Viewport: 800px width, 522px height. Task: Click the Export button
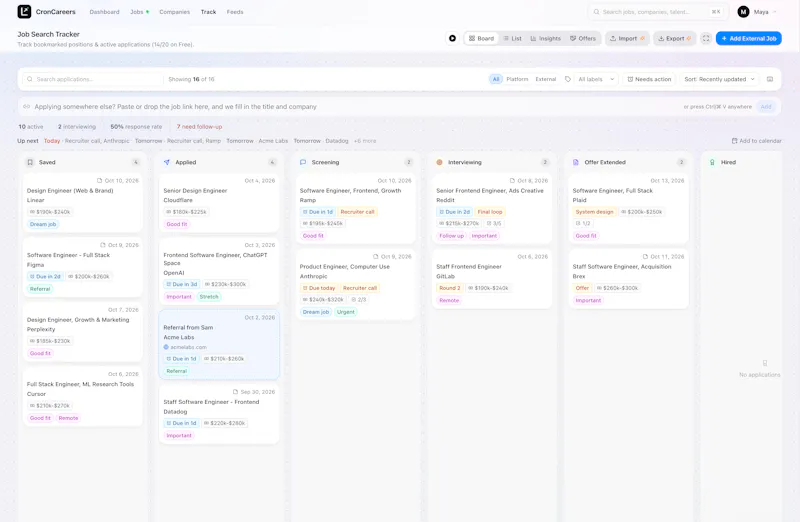click(674, 38)
